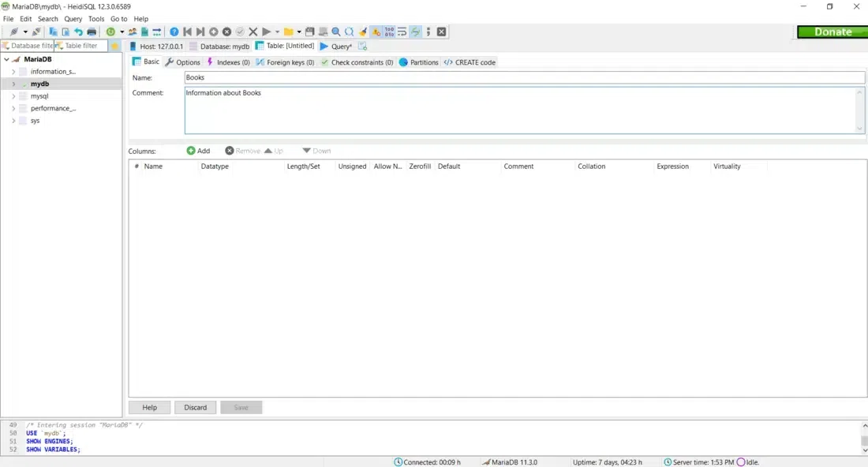This screenshot has height=467, width=868.
Task: Switch to the Host: 127.0.0.1 tab
Action: [156, 47]
